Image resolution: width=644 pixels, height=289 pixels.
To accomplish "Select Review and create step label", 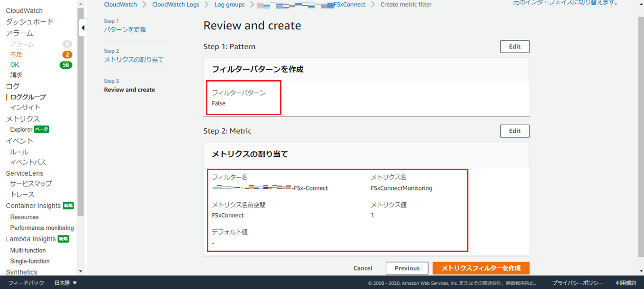I will (130, 90).
